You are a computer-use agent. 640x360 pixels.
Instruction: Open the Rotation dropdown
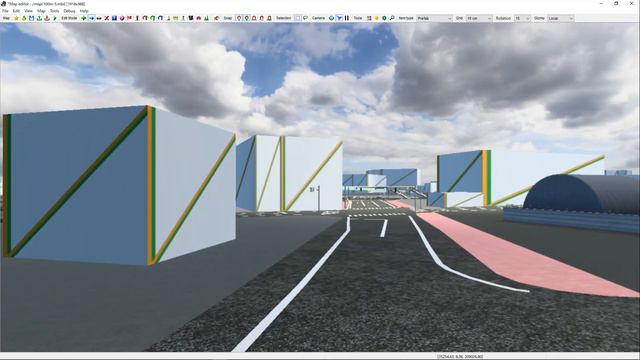pos(522,18)
